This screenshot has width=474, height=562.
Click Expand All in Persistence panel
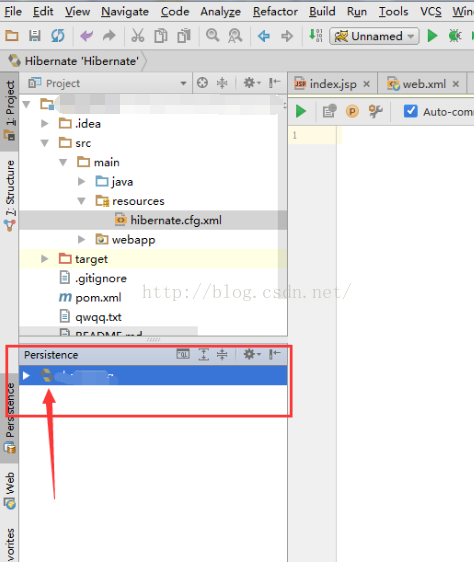point(204,354)
